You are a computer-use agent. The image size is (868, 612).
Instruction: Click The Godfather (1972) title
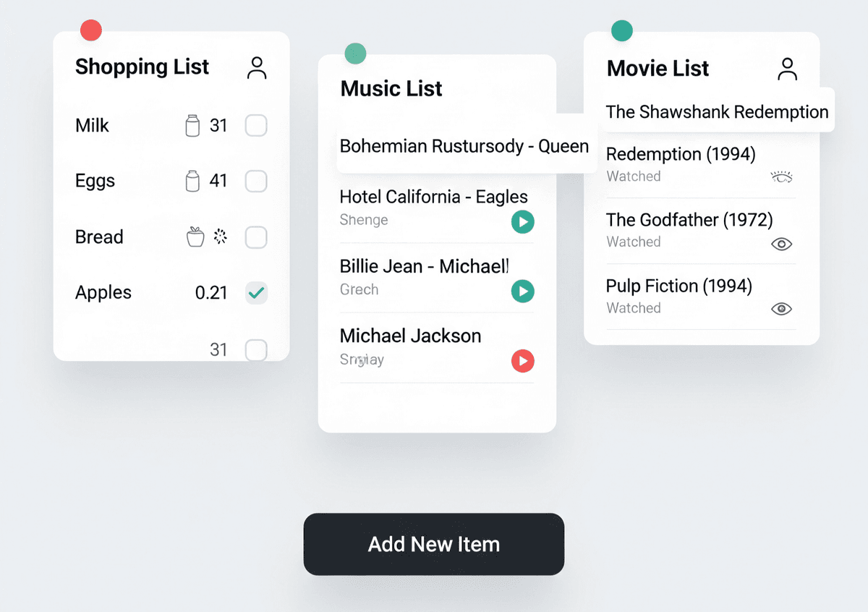point(689,220)
